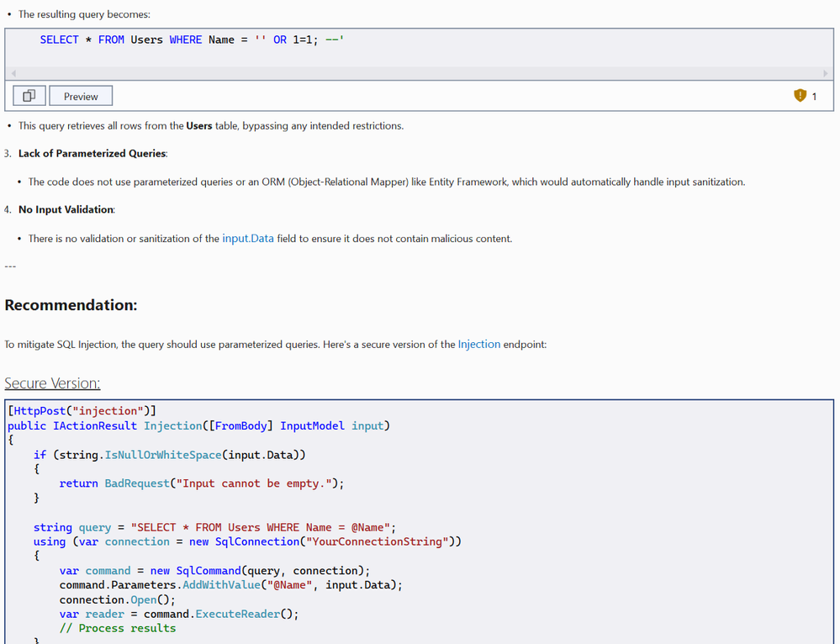Click the copy code icon
The image size is (840, 644).
pyautogui.click(x=29, y=96)
